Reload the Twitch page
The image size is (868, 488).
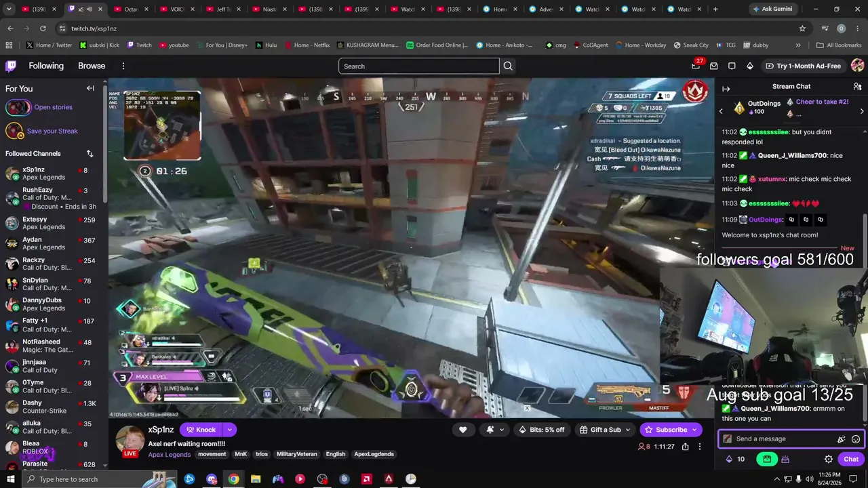tap(43, 28)
